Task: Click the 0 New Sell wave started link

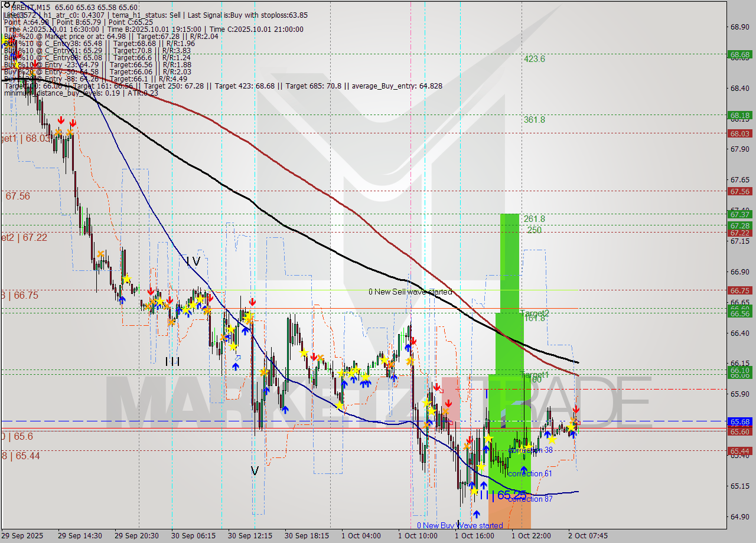Action: coord(410,292)
